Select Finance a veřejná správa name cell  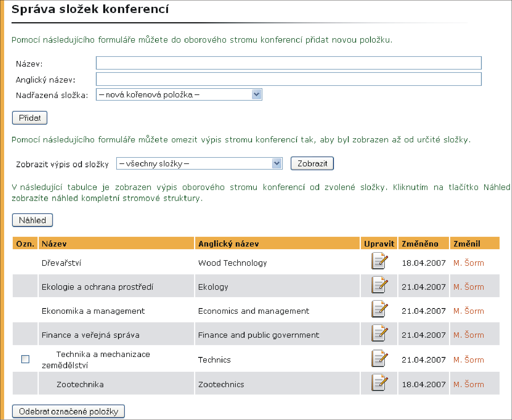point(116,334)
